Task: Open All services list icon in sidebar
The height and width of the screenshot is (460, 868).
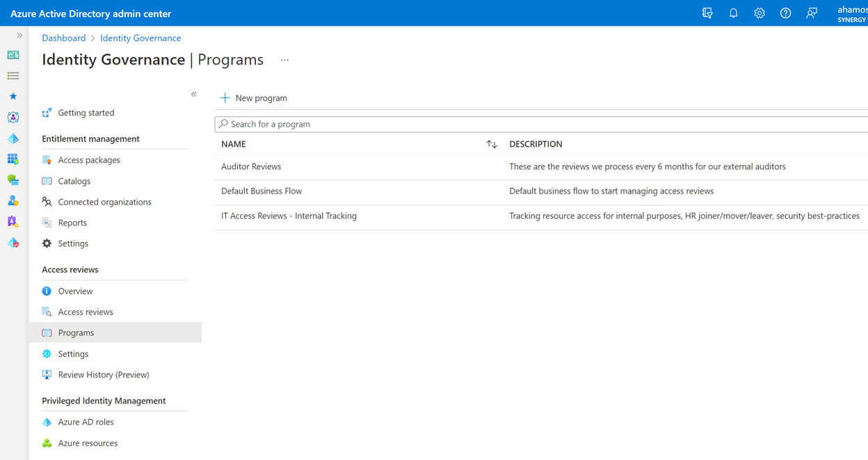Action: [x=13, y=76]
